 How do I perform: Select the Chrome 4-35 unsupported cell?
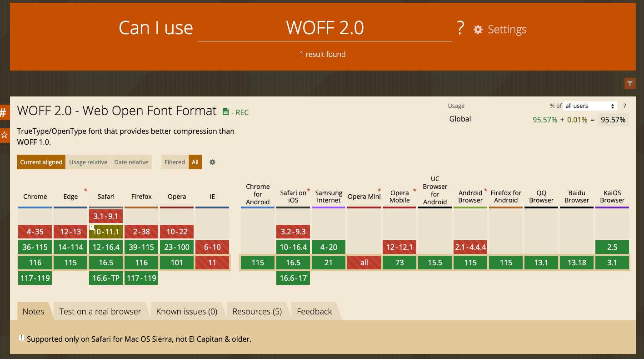pyautogui.click(x=35, y=232)
